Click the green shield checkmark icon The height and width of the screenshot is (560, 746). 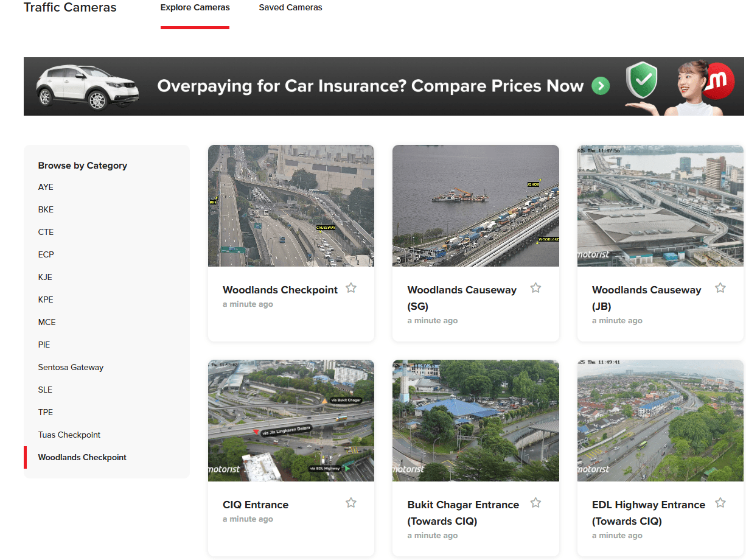click(x=643, y=80)
